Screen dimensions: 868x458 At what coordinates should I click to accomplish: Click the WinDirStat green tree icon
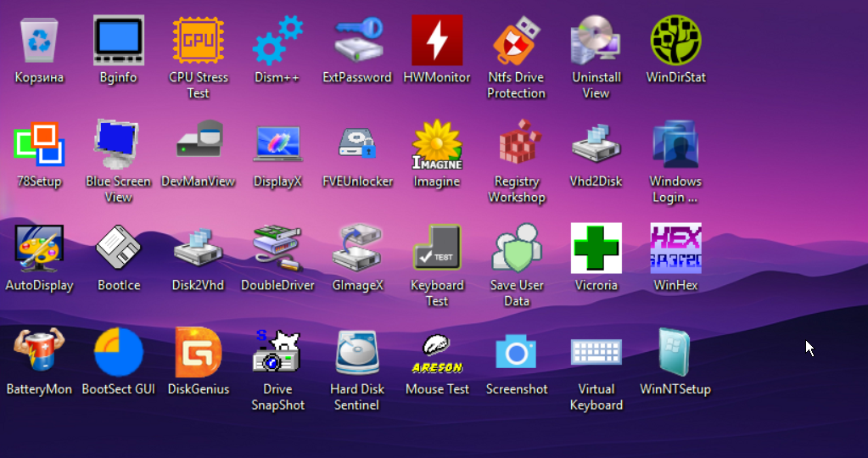(676, 41)
